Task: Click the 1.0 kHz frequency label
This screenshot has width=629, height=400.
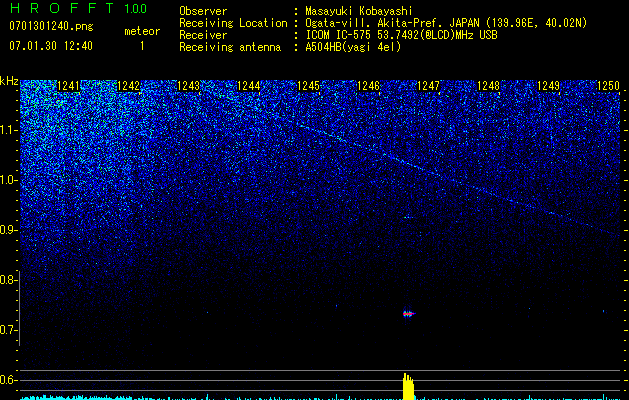Action: [9, 180]
